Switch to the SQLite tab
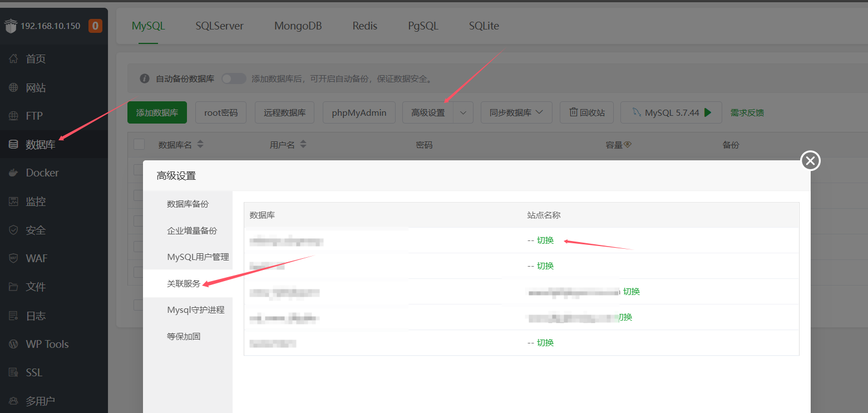This screenshot has width=868, height=413. point(484,26)
